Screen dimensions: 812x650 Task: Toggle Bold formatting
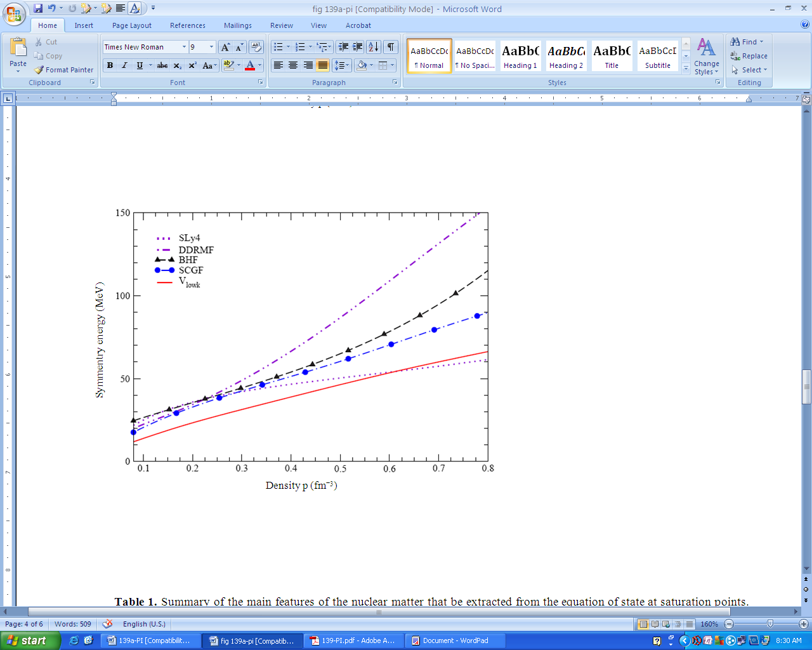[x=110, y=65]
